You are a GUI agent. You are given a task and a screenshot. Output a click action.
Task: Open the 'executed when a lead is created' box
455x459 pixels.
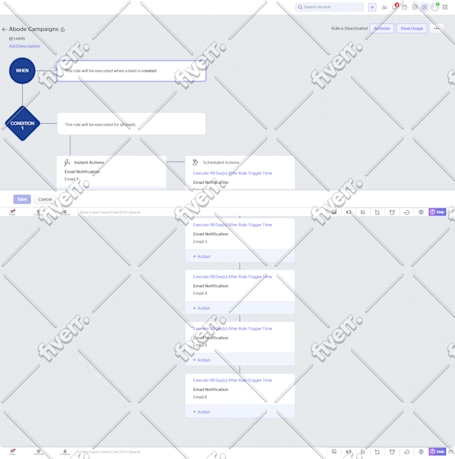coord(131,71)
